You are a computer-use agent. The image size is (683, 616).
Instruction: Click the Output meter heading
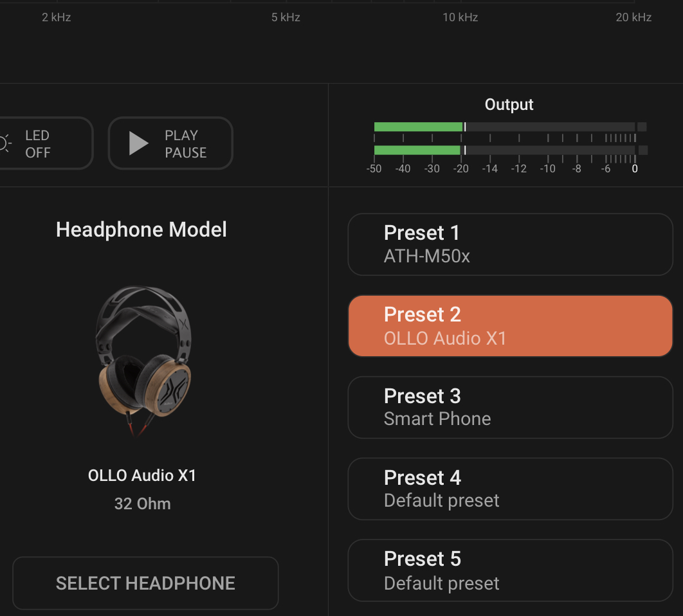point(509,105)
